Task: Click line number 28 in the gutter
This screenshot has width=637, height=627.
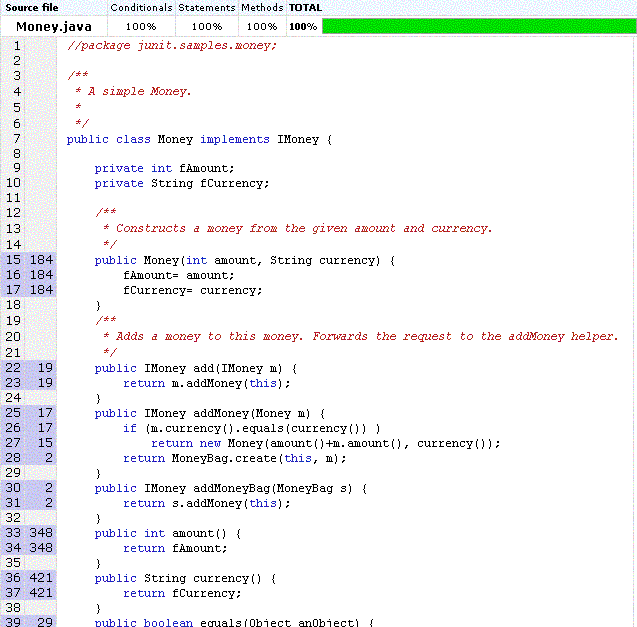Action: click(13, 458)
